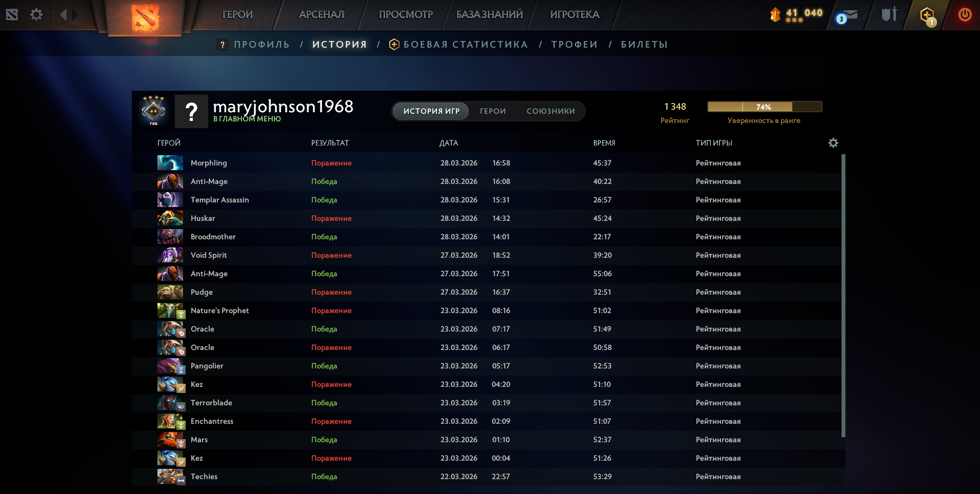
Task: Switch to the Герои sub-tab
Action: (x=492, y=111)
